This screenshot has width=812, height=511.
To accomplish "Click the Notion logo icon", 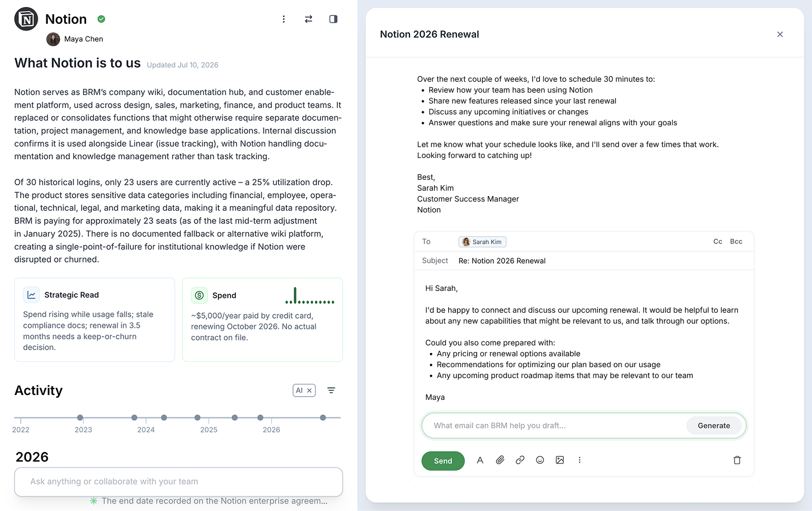I will point(26,19).
